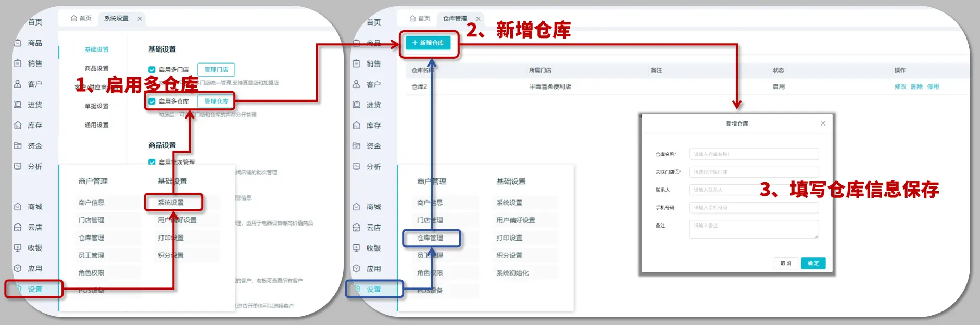Close the 新增仓库 dialog with X

823,123
